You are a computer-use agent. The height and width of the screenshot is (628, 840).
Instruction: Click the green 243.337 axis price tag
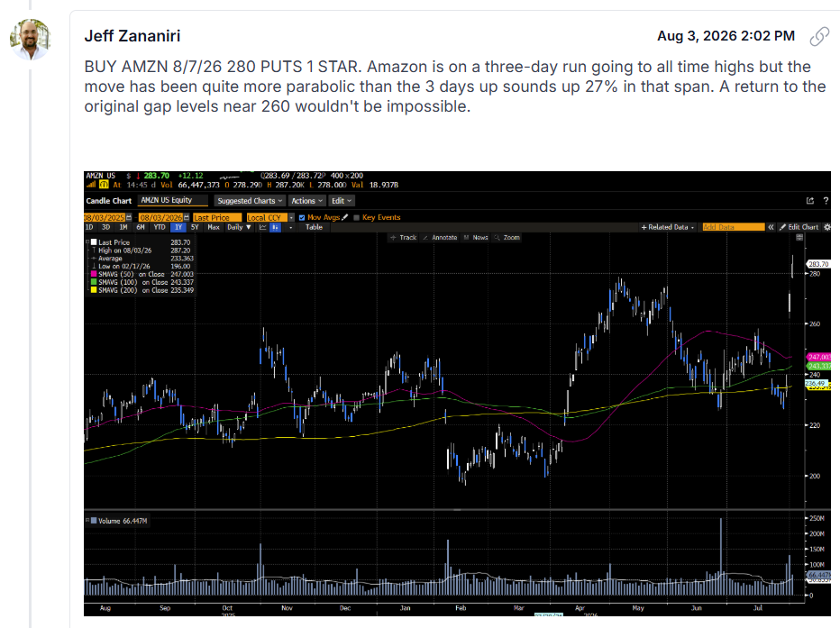[x=818, y=366]
